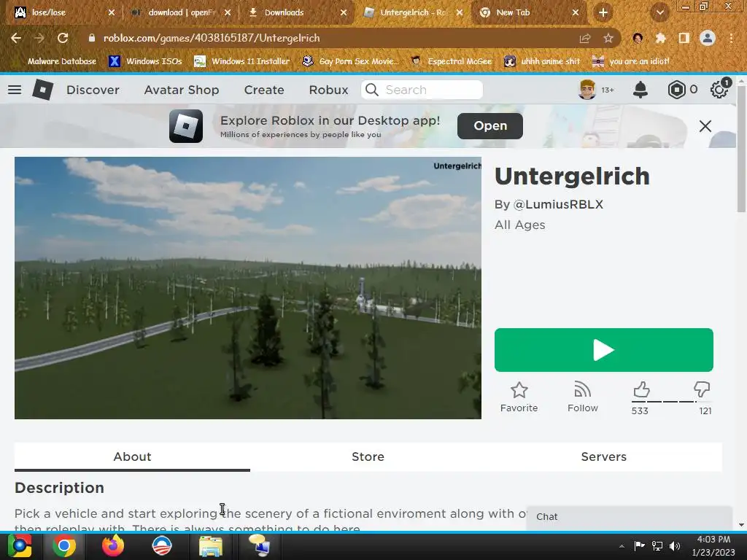Screen dimensions: 747x560
Task: Open the Windows ISOs bookmark
Action: tap(145, 61)
